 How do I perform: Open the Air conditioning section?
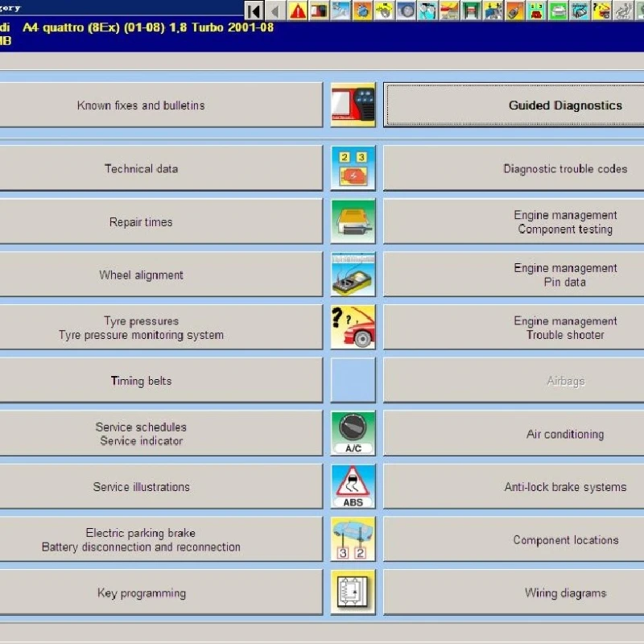514,433
